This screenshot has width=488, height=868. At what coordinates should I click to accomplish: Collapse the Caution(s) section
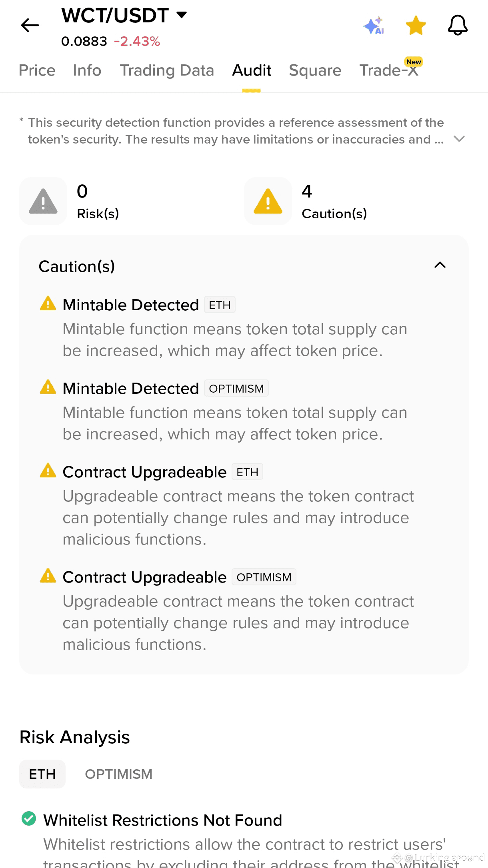440,265
